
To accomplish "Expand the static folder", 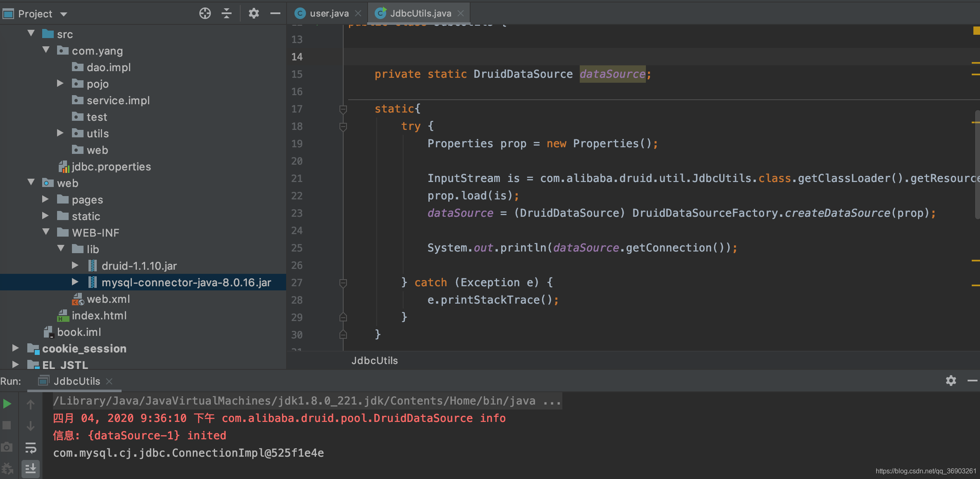I will 45,216.
